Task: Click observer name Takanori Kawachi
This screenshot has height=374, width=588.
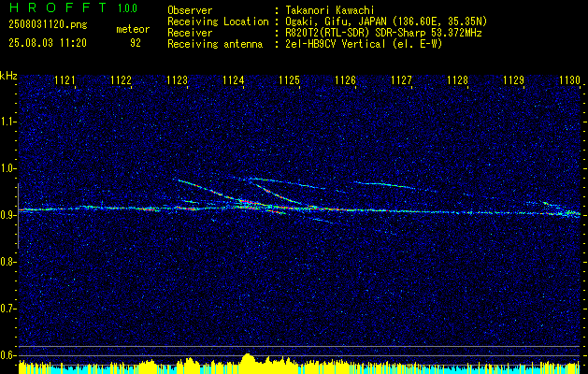Action: point(330,10)
